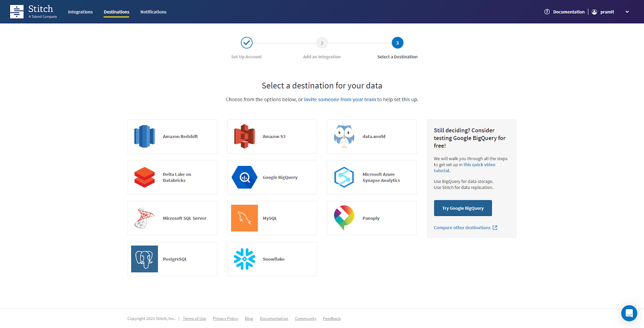Viewport: 644px width, 328px height.
Task: Click step 3 circle in progress
Action: click(x=397, y=43)
